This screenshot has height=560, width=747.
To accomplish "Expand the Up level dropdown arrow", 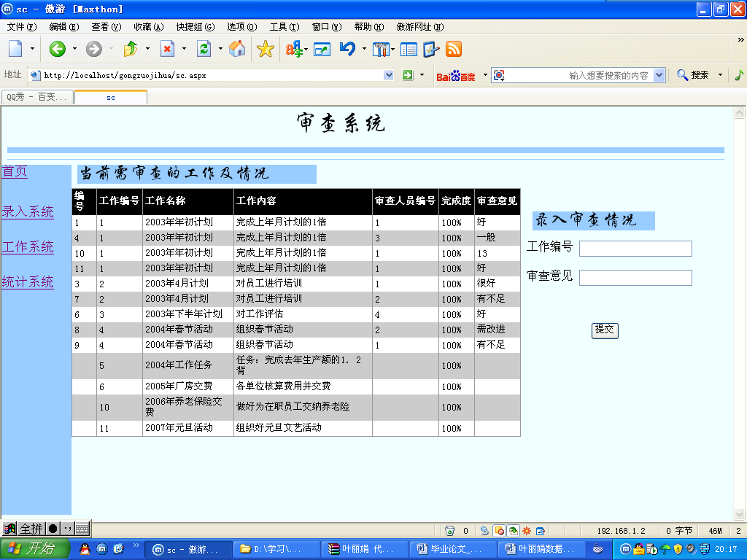I will pyautogui.click(x=147, y=49).
